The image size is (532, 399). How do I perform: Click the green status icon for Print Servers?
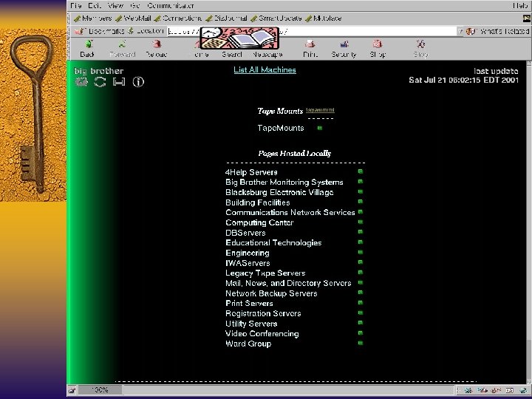tap(361, 303)
